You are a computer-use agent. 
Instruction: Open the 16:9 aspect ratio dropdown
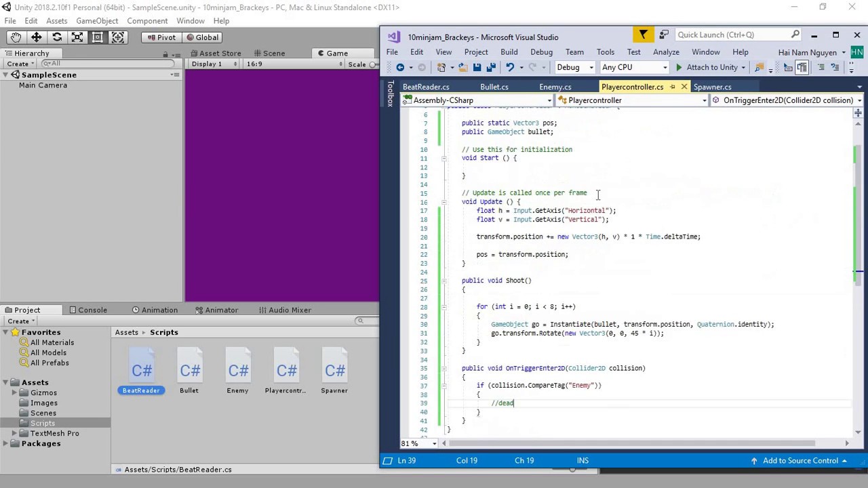coord(293,64)
